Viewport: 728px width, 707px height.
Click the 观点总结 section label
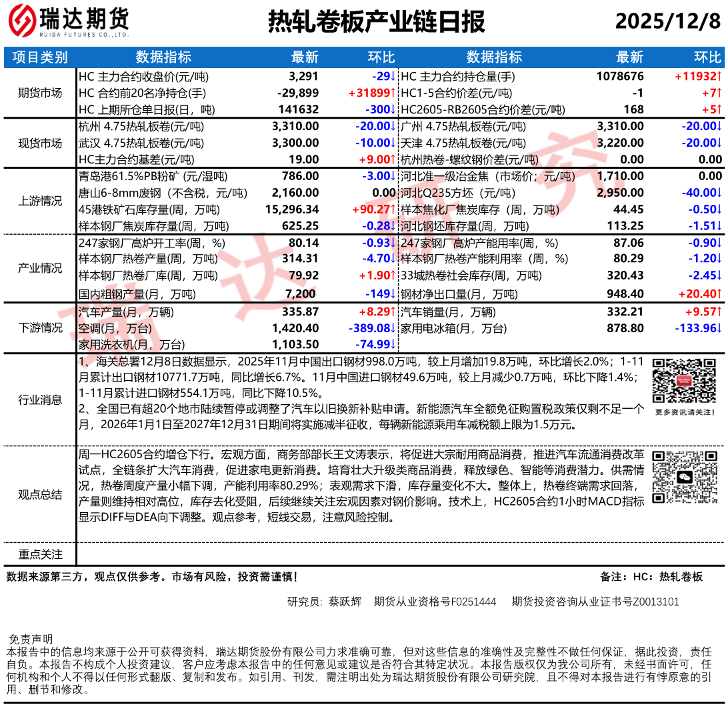(40, 494)
